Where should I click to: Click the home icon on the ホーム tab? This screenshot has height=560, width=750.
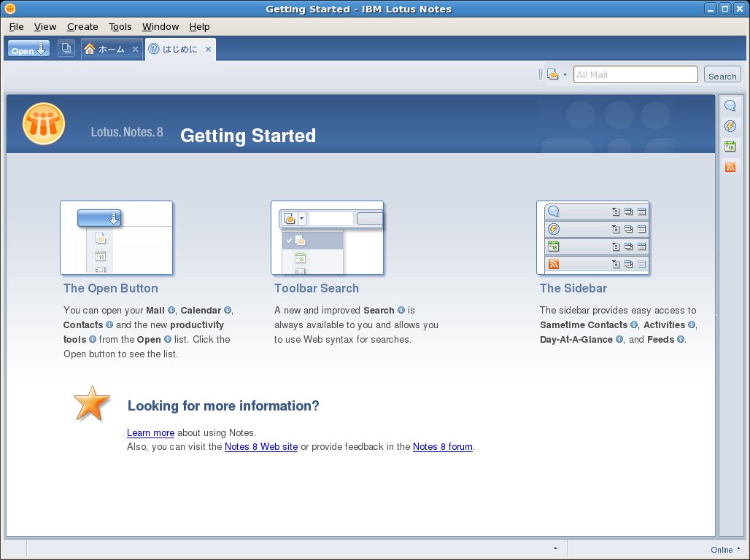pos(89,49)
